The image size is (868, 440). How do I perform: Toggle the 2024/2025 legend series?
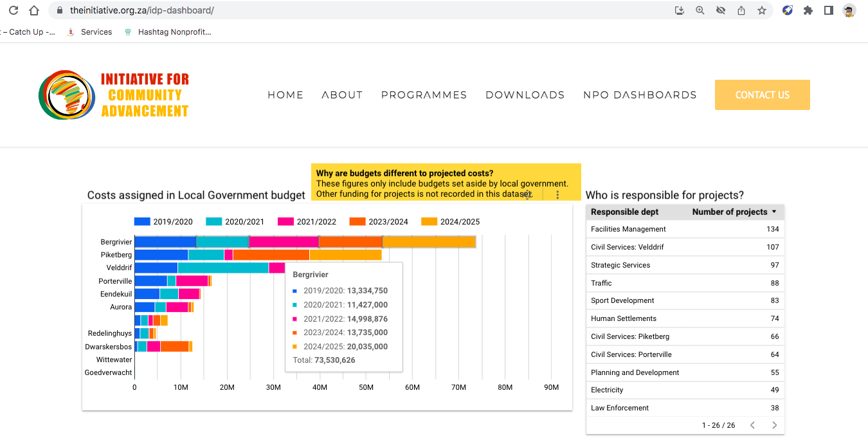click(x=450, y=222)
